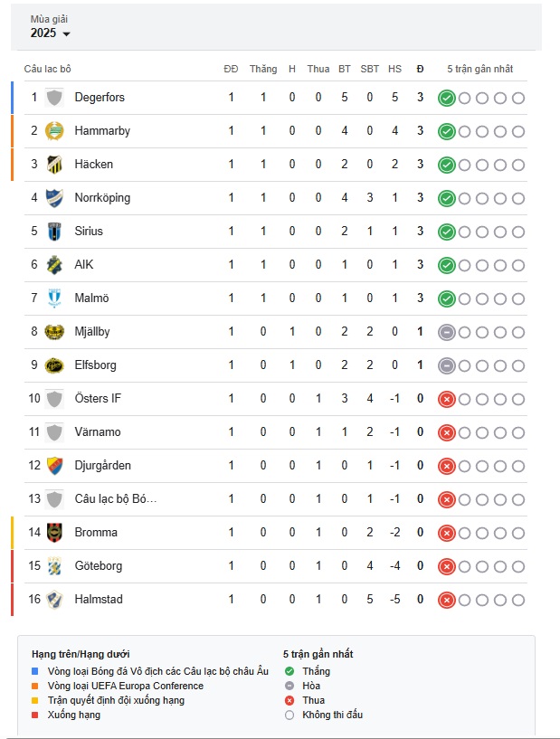Click the Norrköping club crest icon

pos(54,198)
